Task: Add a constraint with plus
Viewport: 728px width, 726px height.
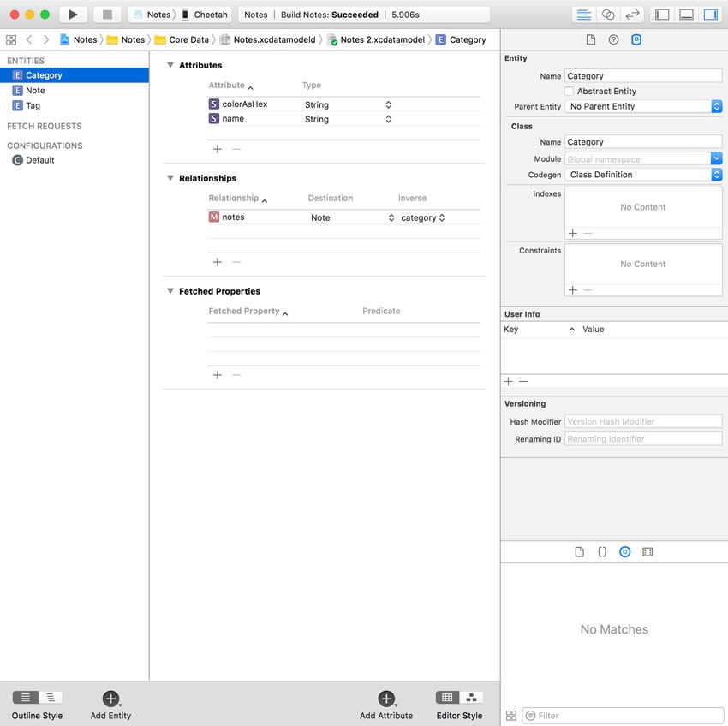Action: pyautogui.click(x=573, y=289)
